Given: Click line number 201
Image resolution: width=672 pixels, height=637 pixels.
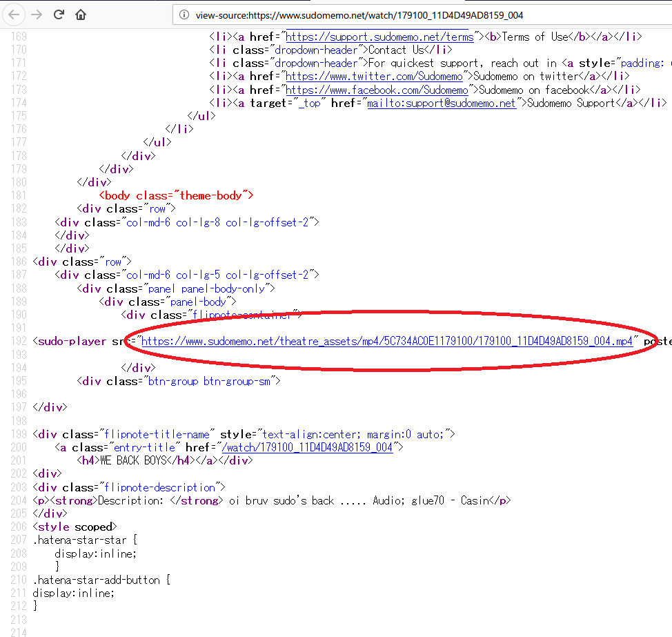Looking at the screenshot, I should click(19, 460).
